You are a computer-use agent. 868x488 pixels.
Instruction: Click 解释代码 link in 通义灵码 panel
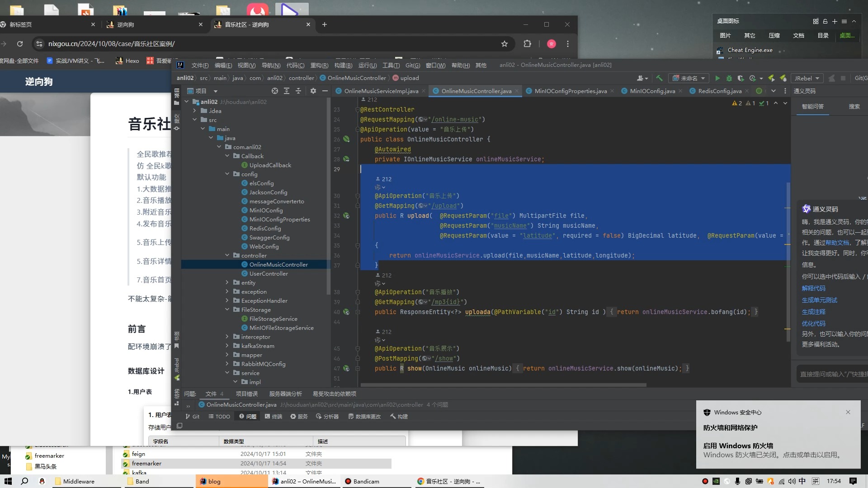(x=813, y=288)
